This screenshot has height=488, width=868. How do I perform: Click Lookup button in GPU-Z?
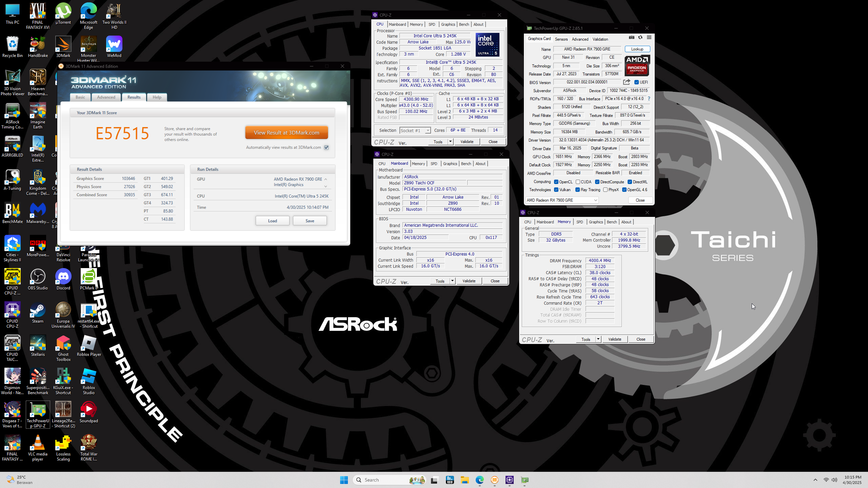tap(637, 49)
